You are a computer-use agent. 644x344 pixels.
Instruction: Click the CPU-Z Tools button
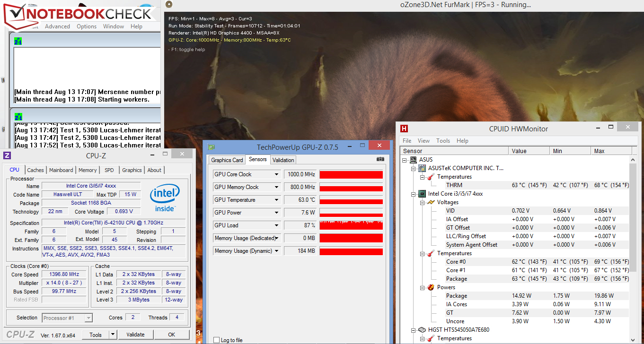(x=96, y=335)
